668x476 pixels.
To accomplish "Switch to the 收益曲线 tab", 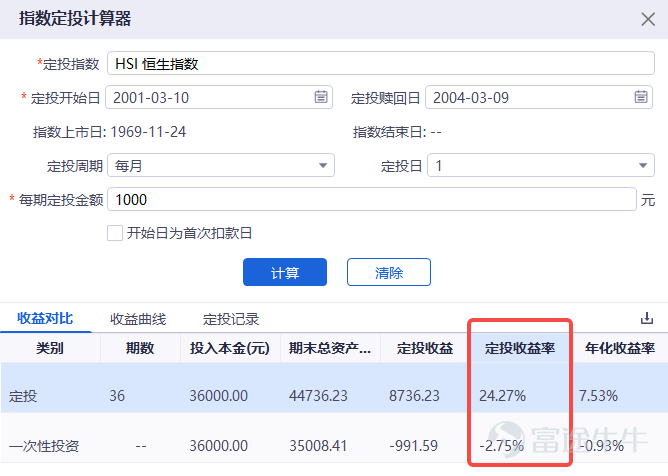I will [x=138, y=319].
